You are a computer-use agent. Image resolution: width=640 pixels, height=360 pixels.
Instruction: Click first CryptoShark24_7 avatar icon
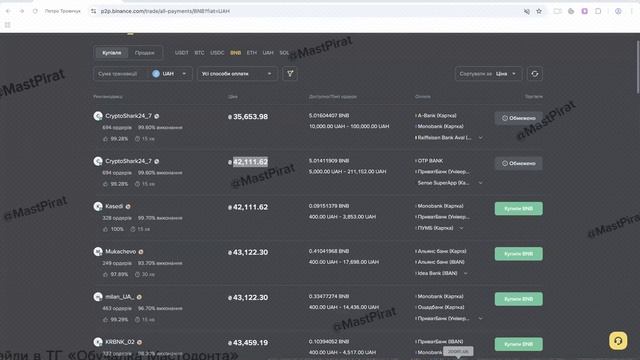click(98, 116)
